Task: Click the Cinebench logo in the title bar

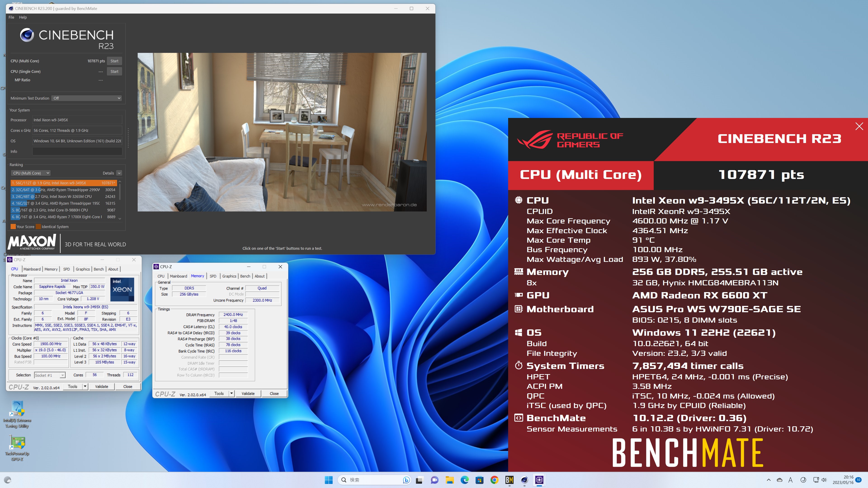Action: click(x=11, y=8)
